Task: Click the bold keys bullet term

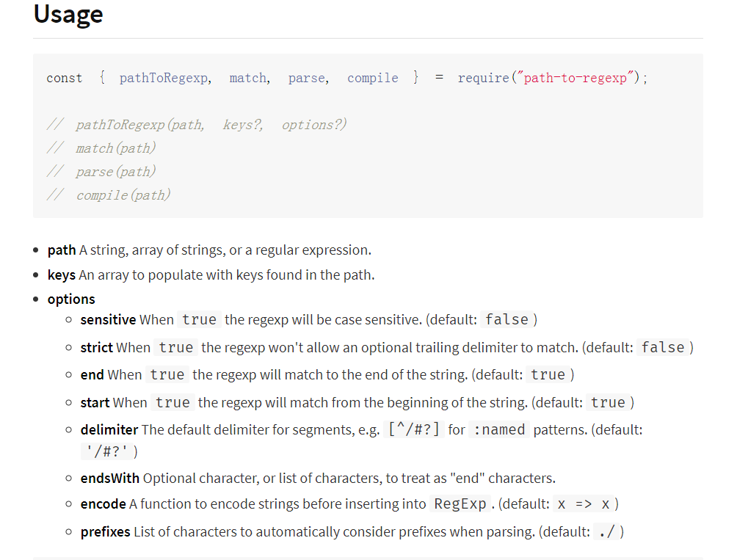Action: point(62,274)
